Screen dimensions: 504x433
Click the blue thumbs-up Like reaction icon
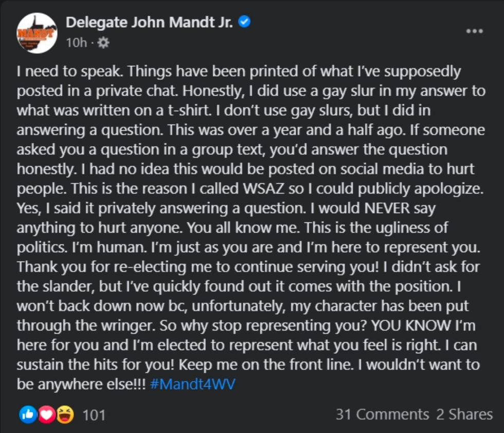point(28,414)
